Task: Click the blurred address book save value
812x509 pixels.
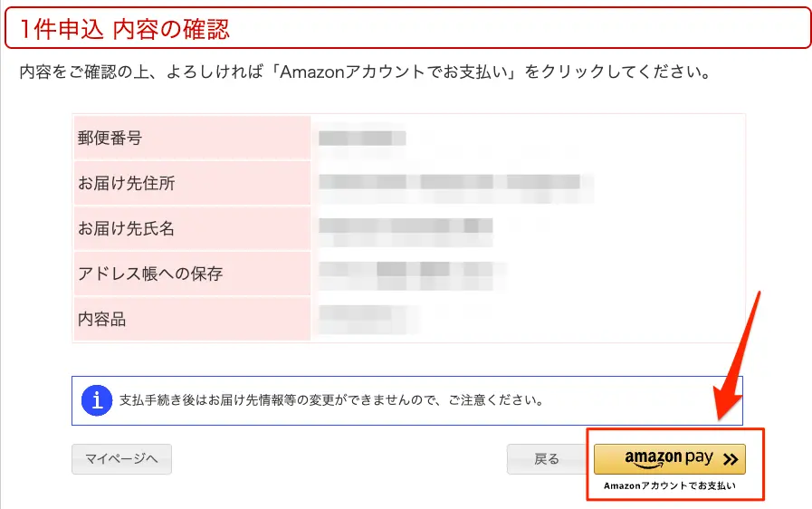Action: pyautogui.click(x=411, y=273)
